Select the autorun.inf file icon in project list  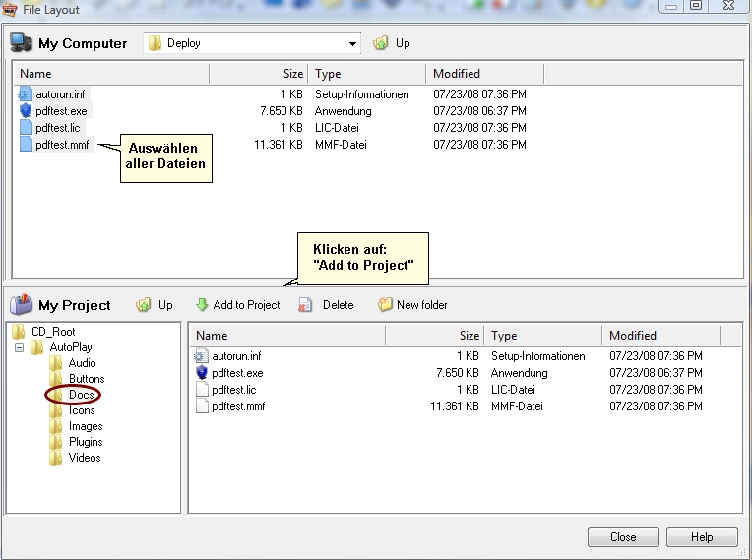202,356
